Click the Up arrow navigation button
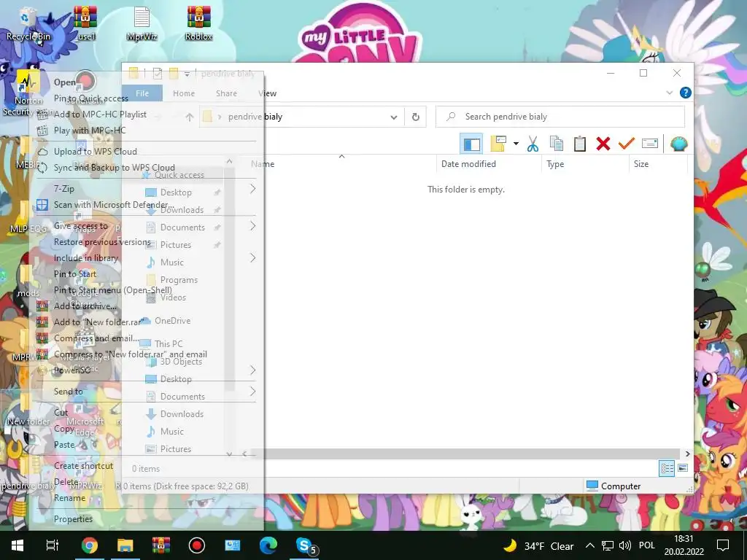The width and height of the screenshot is (747, 560). coord(189,117)
